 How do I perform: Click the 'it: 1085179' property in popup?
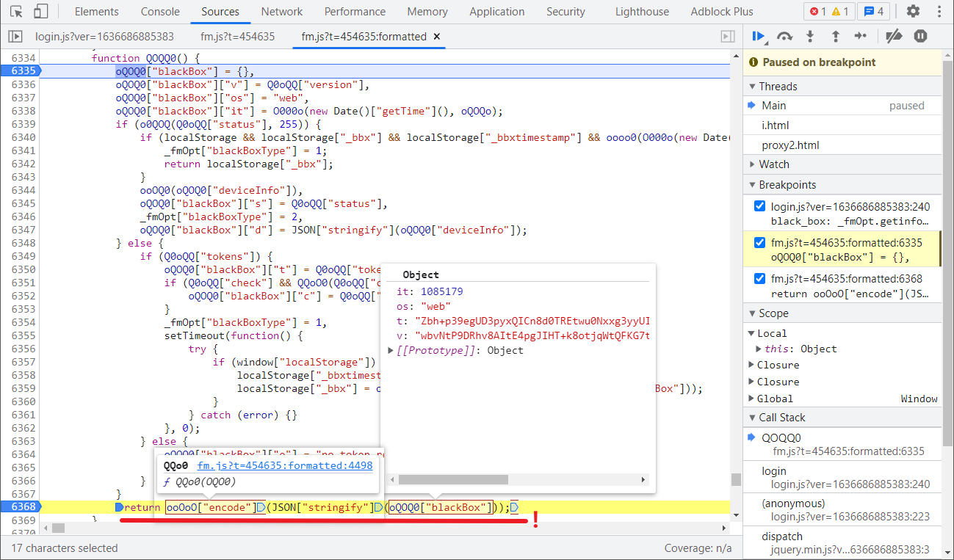tap(430, 292)
